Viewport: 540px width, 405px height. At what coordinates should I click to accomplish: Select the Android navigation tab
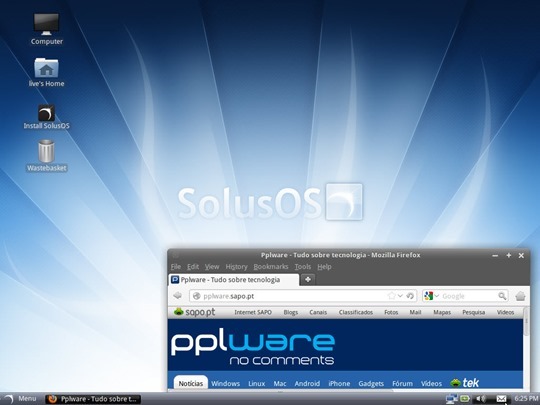click(x=307, y=383)
